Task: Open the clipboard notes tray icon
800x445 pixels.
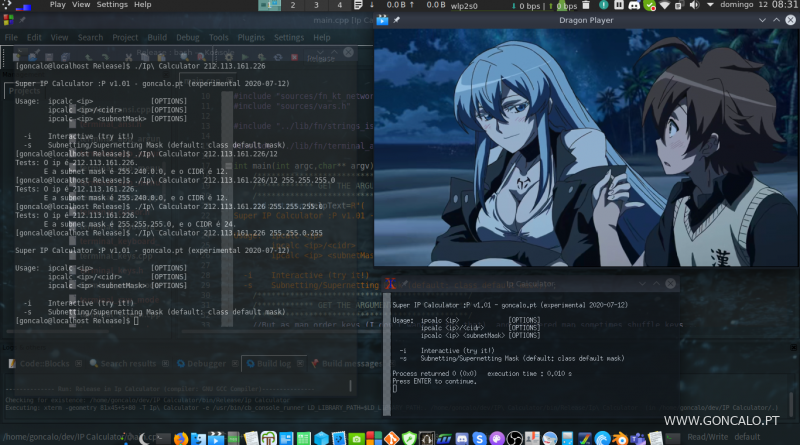Action: pos(358,5)
